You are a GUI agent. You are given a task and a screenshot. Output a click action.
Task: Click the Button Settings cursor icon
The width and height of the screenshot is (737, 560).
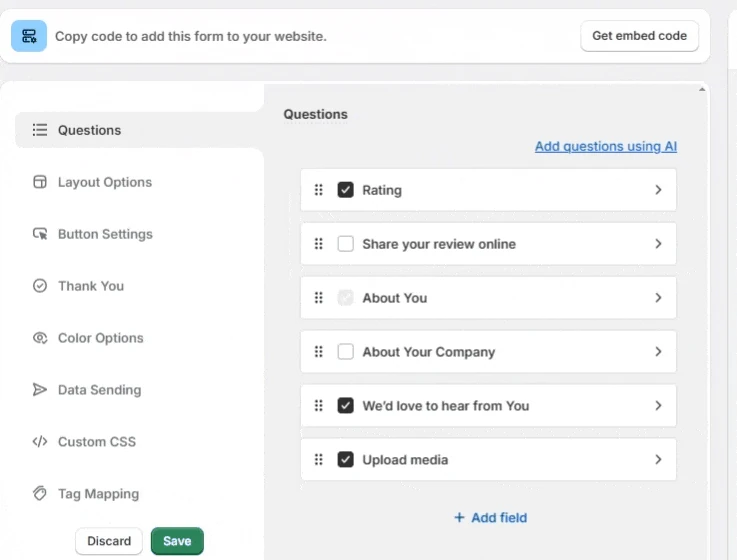click(x=40, y=234)
